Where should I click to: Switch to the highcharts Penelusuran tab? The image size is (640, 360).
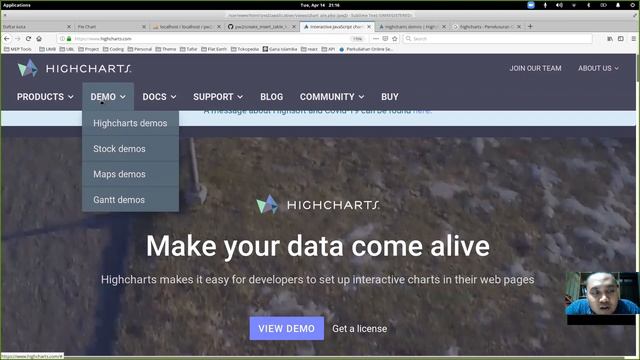(486, 27)
